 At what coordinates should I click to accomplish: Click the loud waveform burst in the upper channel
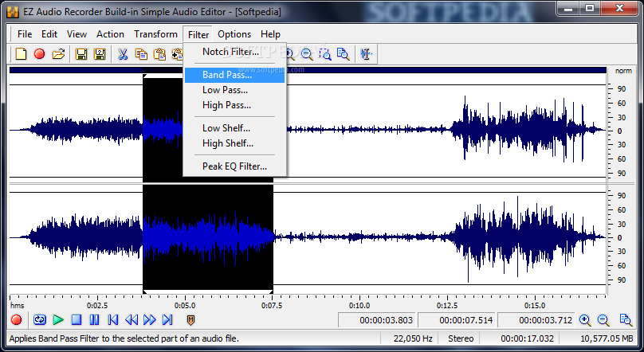coord(526,129)
